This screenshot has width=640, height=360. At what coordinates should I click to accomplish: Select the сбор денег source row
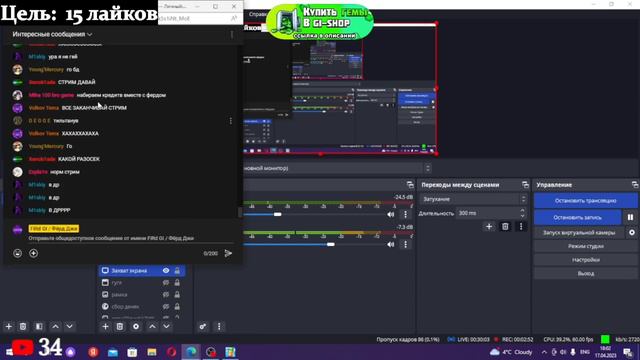pos(142,306)
